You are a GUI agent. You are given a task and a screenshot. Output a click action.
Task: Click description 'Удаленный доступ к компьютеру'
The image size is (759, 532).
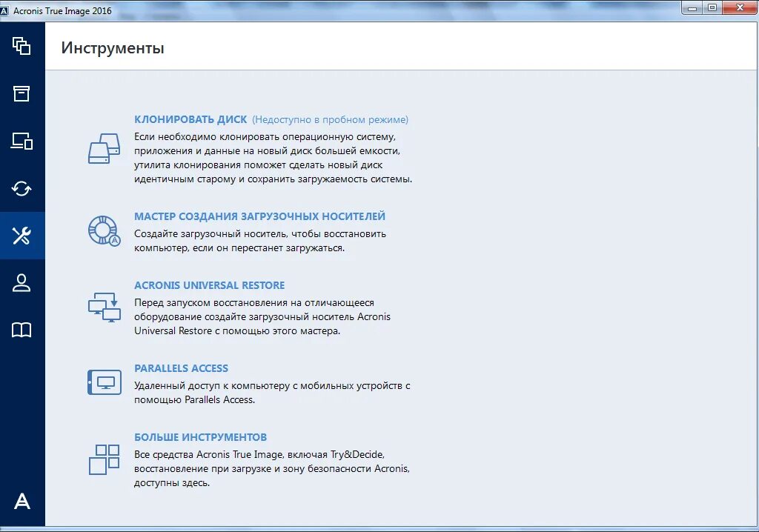coord(272,393)
